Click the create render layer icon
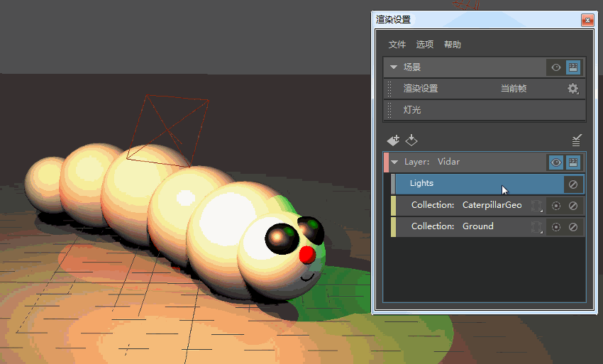The height and width of the screenshot is (364, 603). coord(393,140)
